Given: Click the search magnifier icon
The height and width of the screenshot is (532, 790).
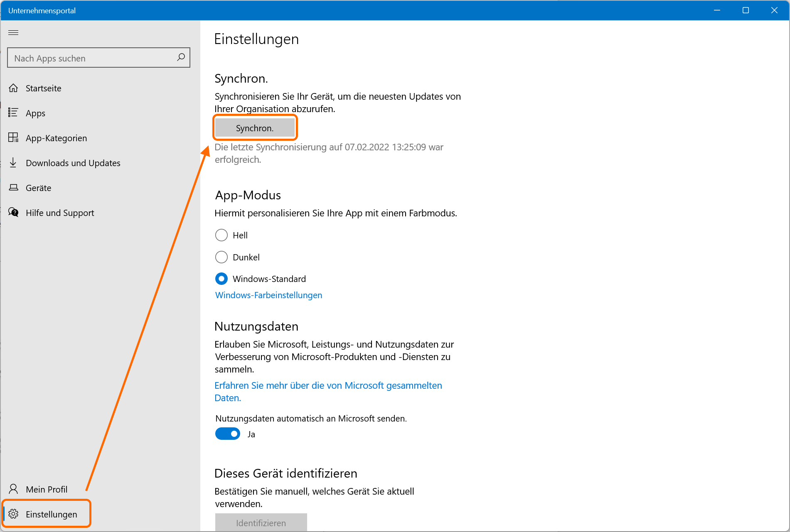Looking at the screenshot, I should 181,57.
